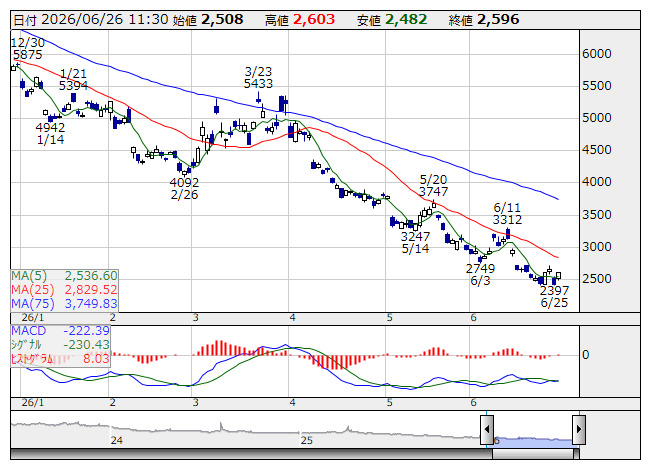Click the MA(75) legend value 3,749.83
Viewport: 653px width, 470px height.
click(x=91, y=303)
